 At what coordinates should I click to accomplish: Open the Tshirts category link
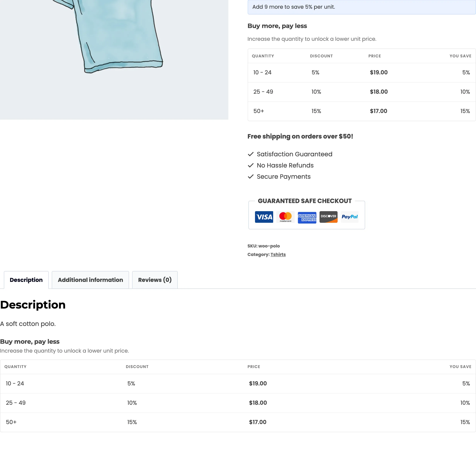tap(278, 255)
